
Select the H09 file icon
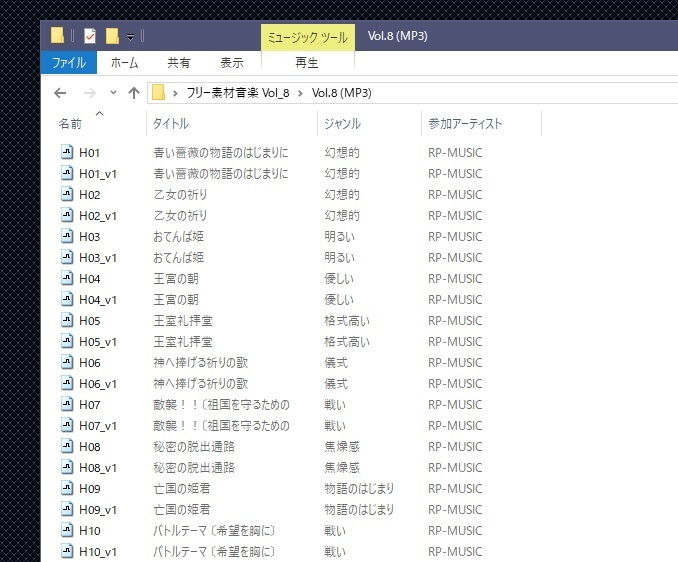pos(67,488)
